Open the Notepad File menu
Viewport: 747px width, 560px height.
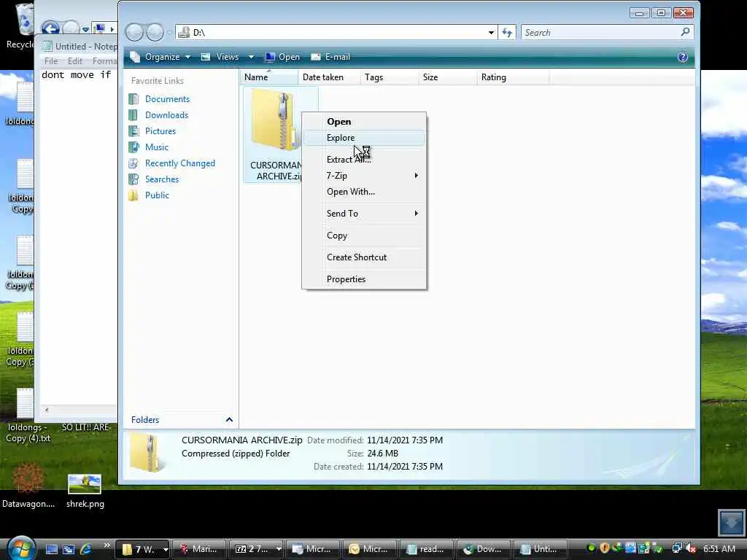coord(51,61)
